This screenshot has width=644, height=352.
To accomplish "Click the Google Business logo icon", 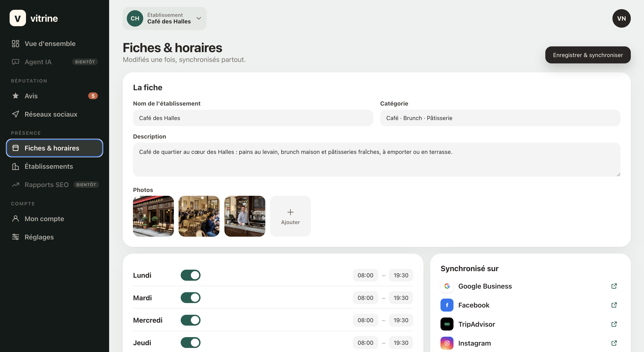I will 447,286.
